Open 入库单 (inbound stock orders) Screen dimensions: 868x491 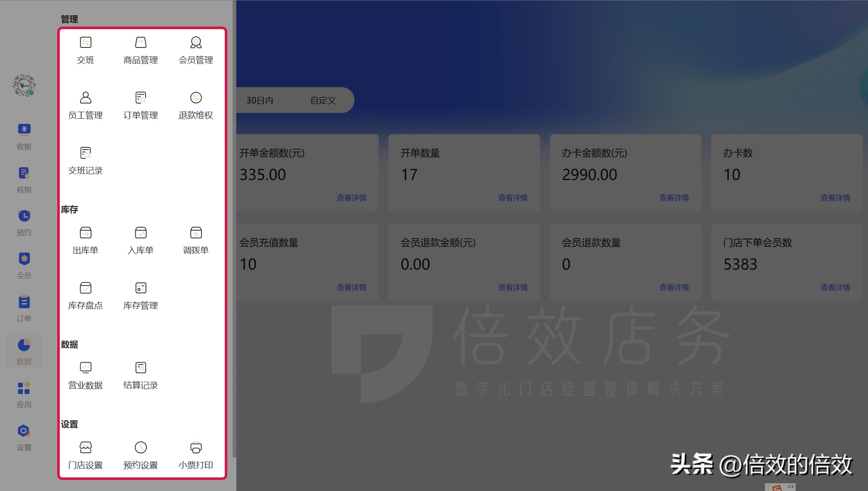coord(140,240)
